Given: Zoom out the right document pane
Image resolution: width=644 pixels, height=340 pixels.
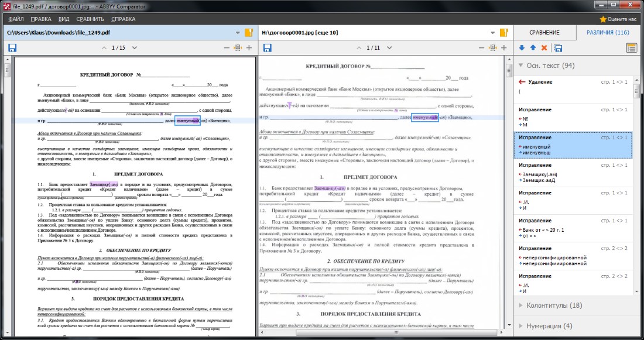Looking at the screenshot, I should [x=481, y=48].
